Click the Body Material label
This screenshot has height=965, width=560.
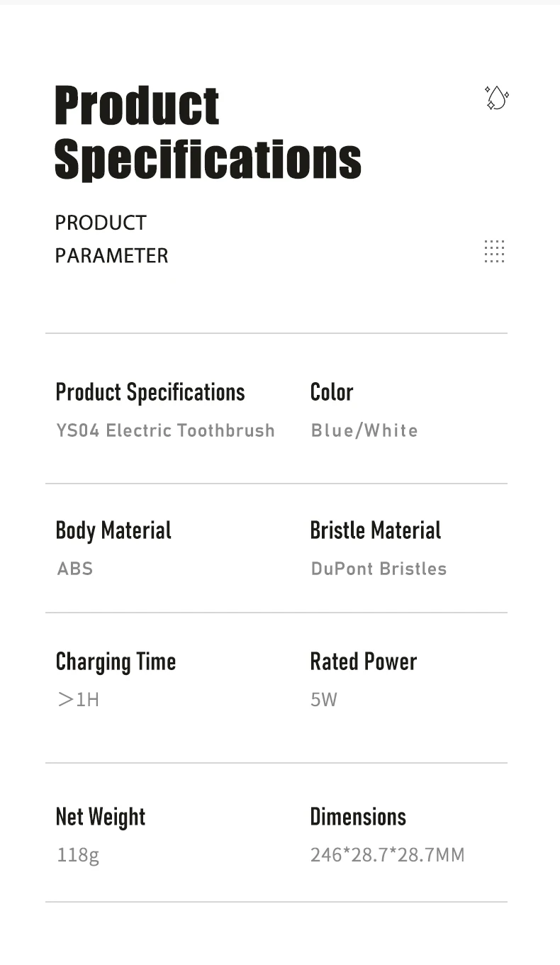[113, 530]
